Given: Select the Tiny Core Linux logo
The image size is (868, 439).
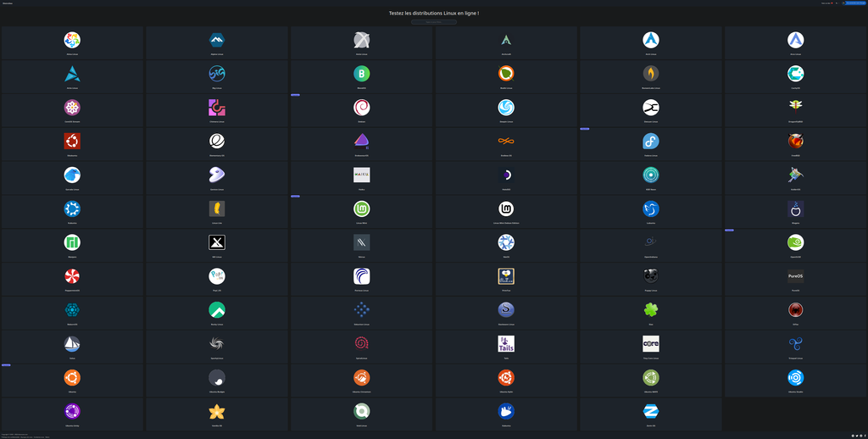Looking at the screenshot, I should (651, 343).
